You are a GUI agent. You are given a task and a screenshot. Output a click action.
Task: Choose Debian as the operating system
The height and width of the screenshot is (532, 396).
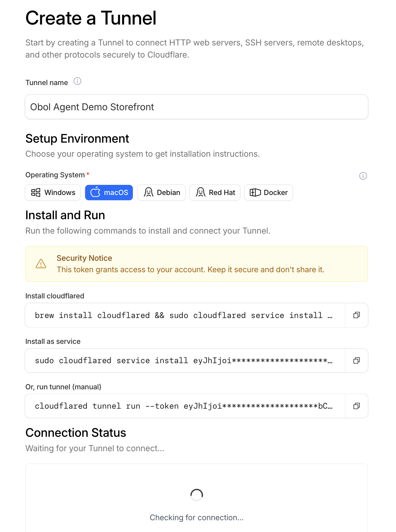click(162, 193)
